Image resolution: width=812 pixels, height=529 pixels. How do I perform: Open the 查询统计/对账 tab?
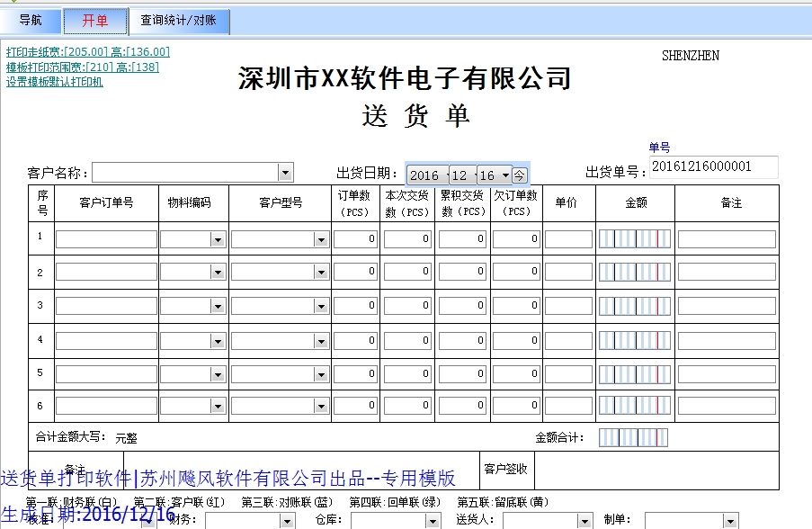tap(179, 21)
